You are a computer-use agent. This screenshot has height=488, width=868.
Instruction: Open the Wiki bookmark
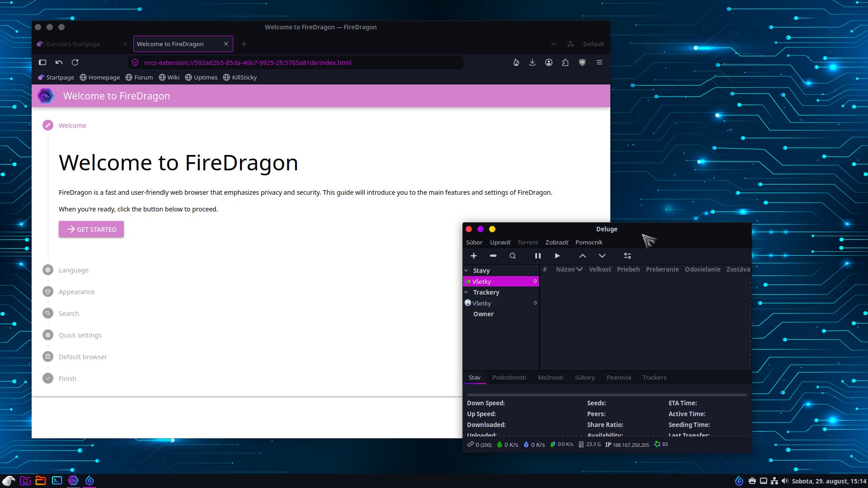point(169,78)
